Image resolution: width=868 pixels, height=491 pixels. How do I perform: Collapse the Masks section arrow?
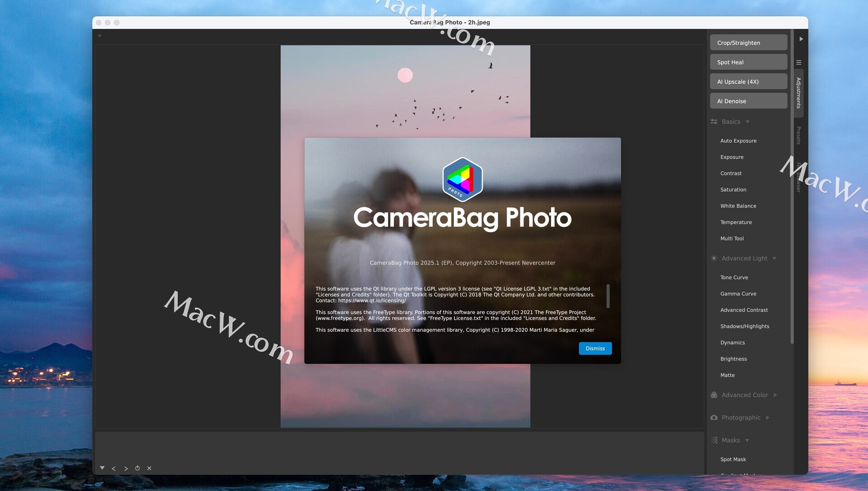747,440
